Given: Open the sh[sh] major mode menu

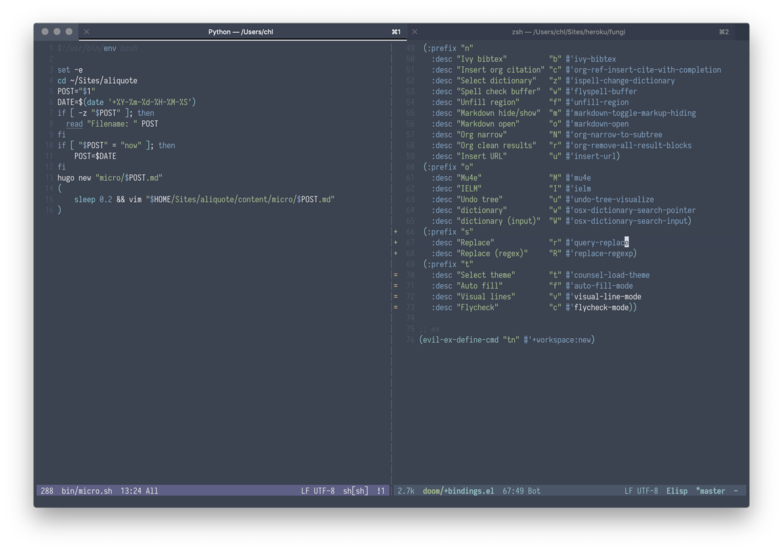Looking at the screenshot, I should click(x=355, y=491).
